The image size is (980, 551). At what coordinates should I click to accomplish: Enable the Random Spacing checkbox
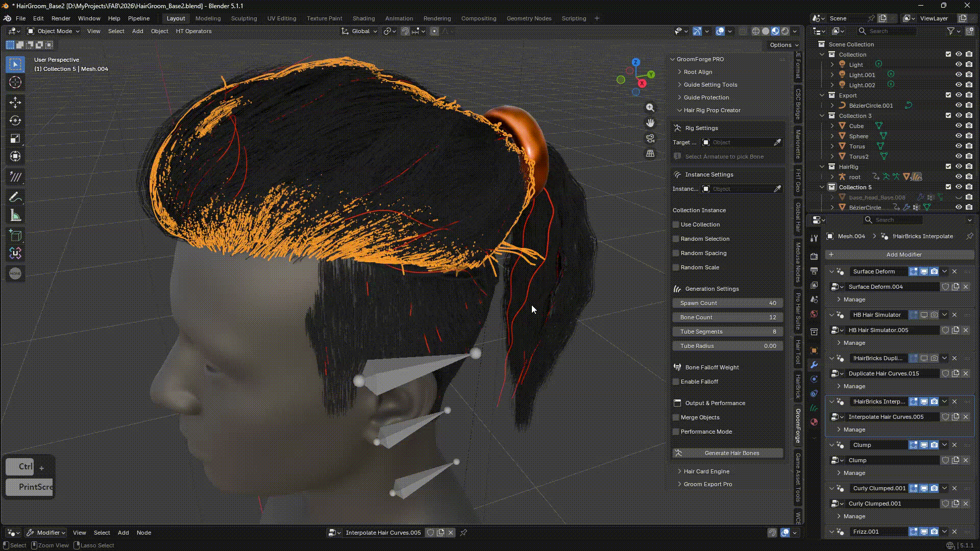click(x=676, y=253)
